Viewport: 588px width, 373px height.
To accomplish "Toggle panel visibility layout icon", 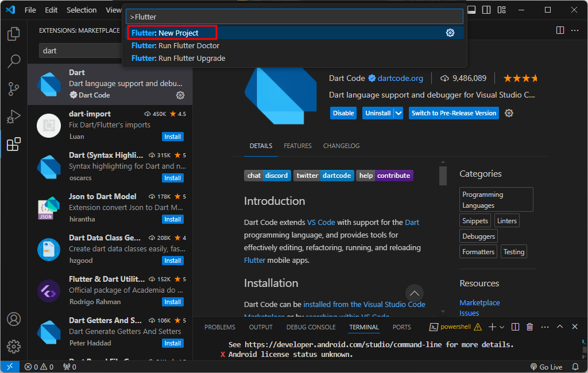I will [471, 10].
